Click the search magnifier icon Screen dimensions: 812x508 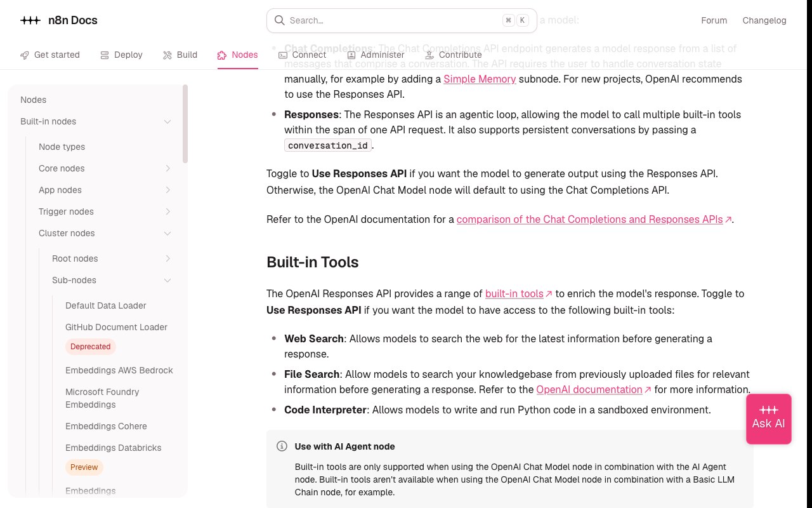279,20
